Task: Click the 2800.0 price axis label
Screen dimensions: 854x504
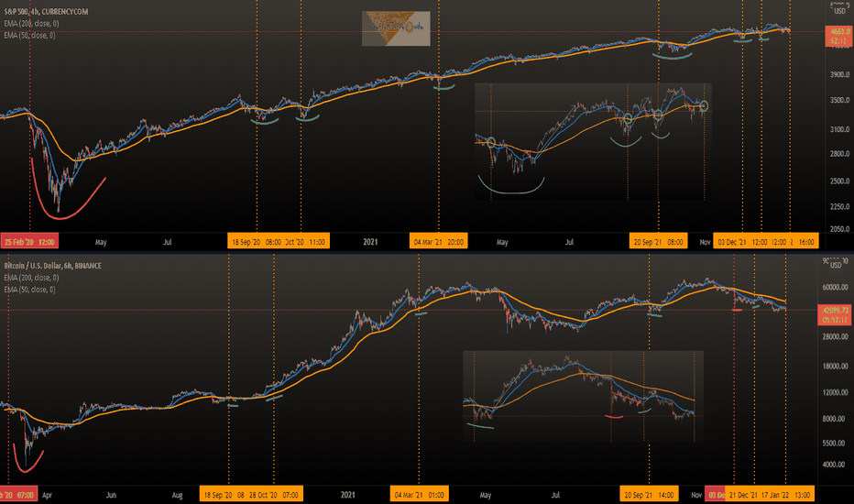Action: point(839,154)
